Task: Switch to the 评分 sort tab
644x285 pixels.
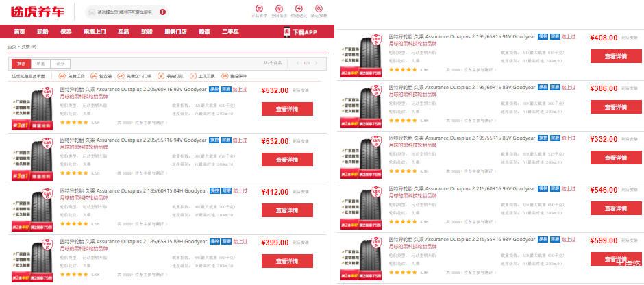Action: tap(60, 63)
